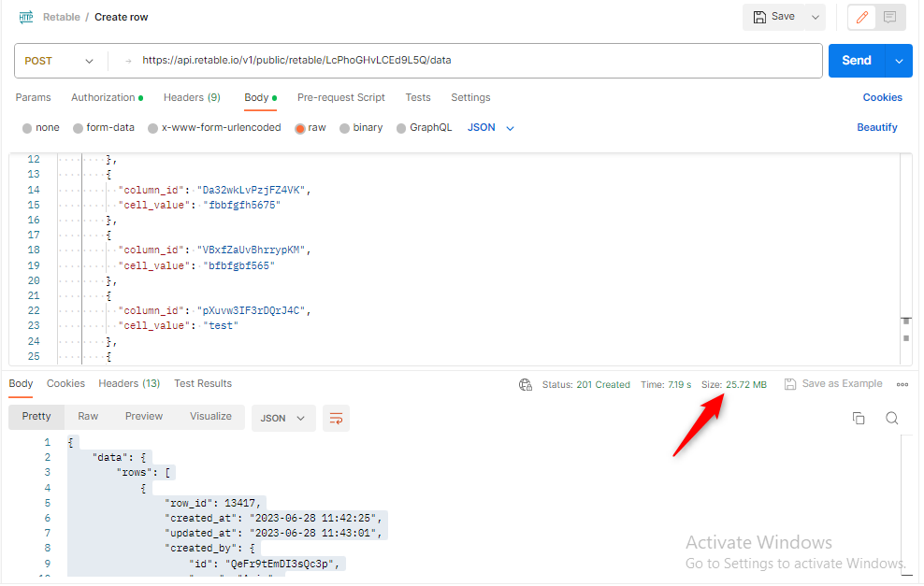Open response more options ellipsis
Screen dimensions: 924x586
click(x=902, y=384)
